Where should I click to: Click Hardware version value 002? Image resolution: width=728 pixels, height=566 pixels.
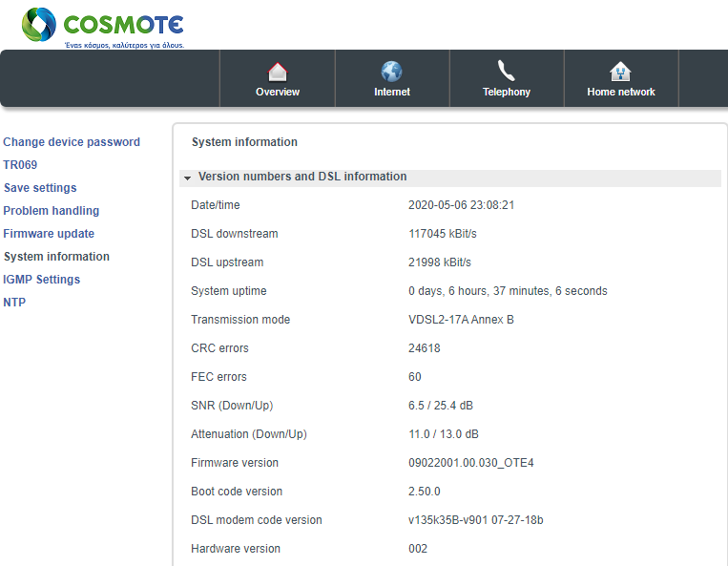coord(418,549)
